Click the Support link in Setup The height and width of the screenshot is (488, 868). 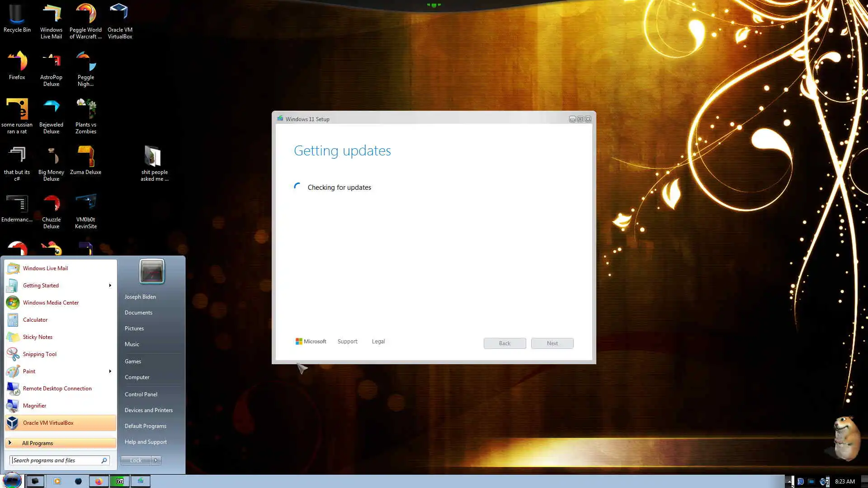pos(347,342)
